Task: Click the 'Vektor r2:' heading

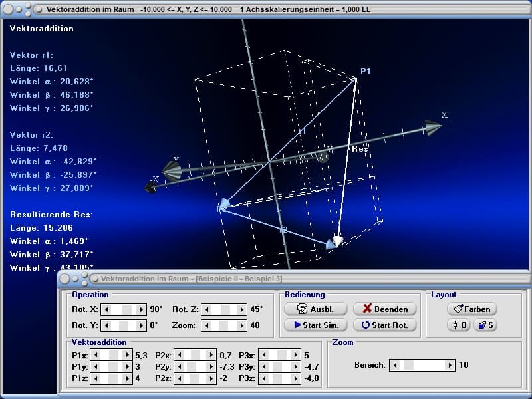Action: tap(31, 135)
